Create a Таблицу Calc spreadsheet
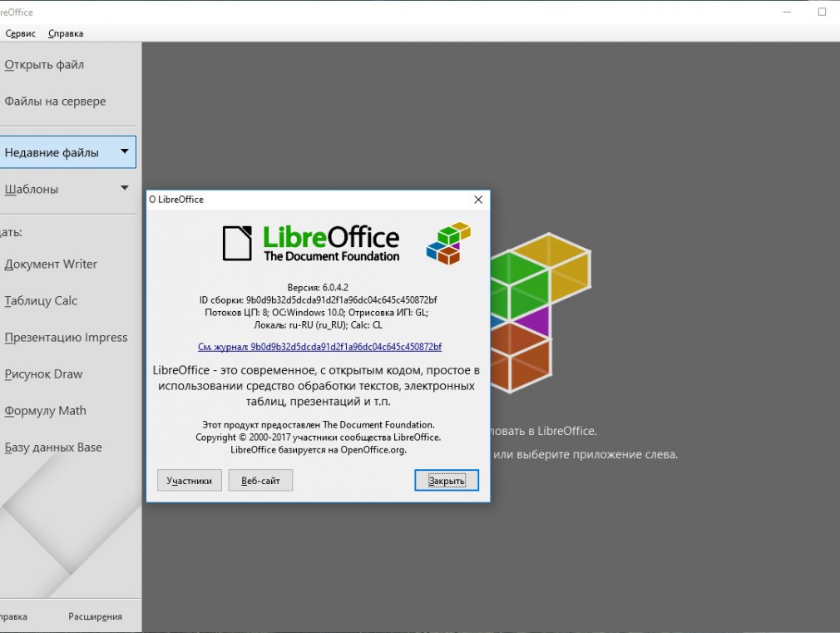840x633 pixels. [x=41, y=300]
